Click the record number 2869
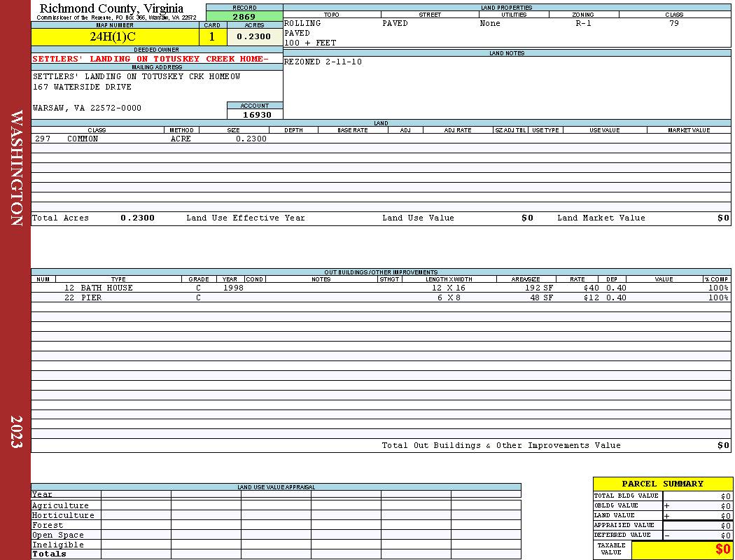The image size is (735, 560). tap(244, 17)
